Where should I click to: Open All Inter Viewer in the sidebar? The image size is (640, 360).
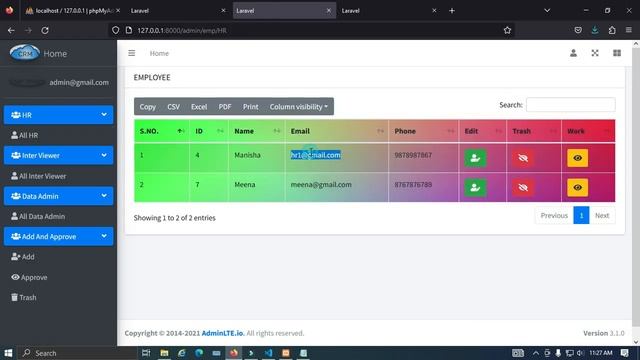tap(39, 176)
